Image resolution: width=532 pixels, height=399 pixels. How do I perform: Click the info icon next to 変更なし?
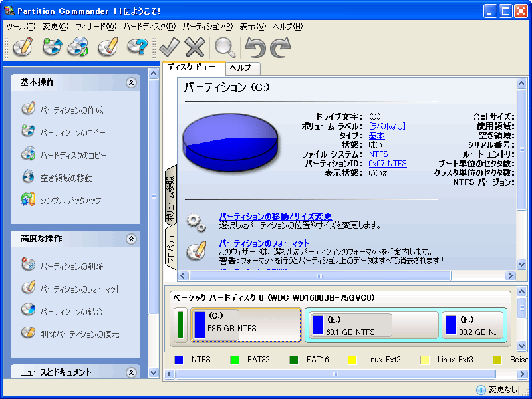[481, 390]
